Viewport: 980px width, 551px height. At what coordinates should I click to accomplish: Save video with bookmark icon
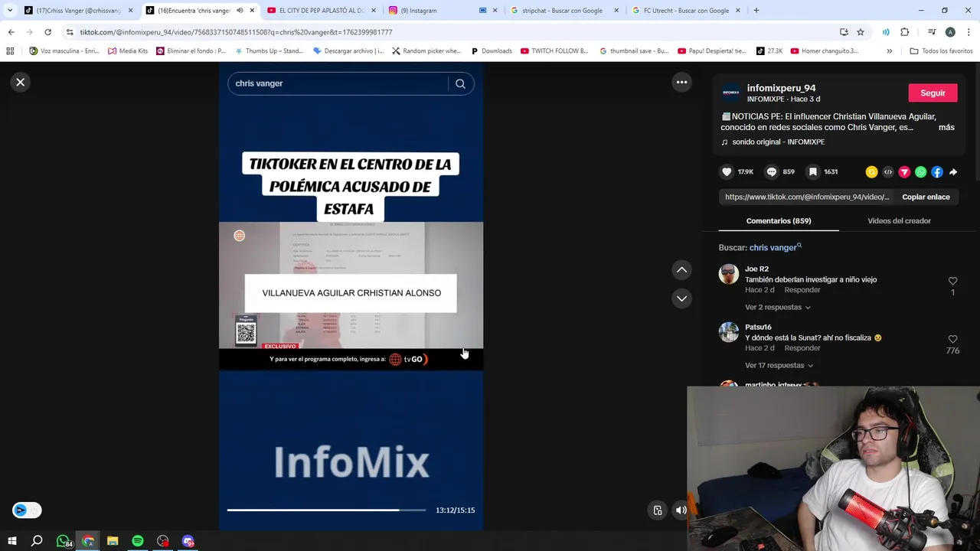[813, 171]
